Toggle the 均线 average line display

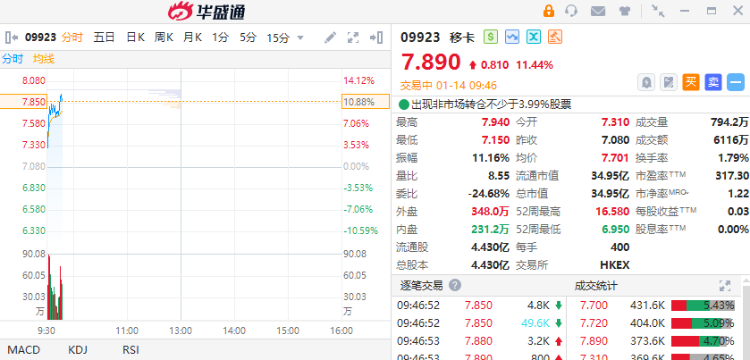click(44, 59)
